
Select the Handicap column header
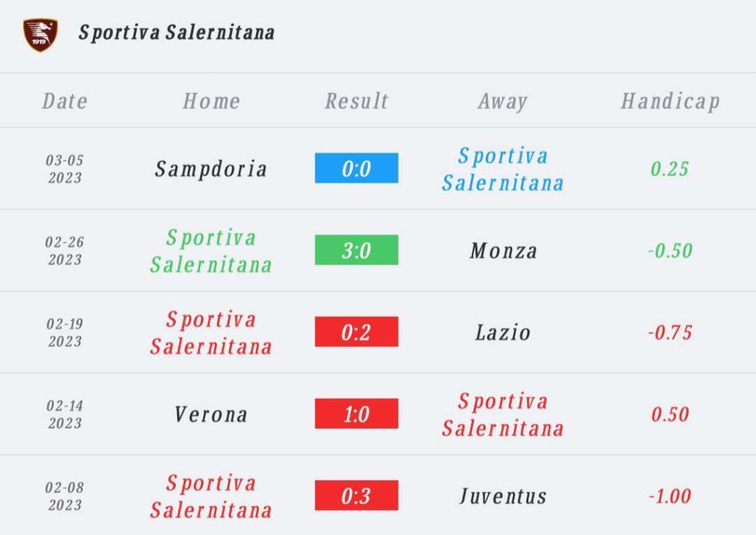(x=670, y=102)
